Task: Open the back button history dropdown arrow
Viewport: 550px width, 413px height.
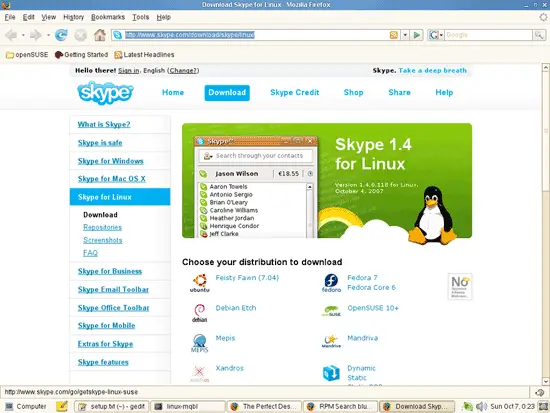Action: (x=23, y=35)
